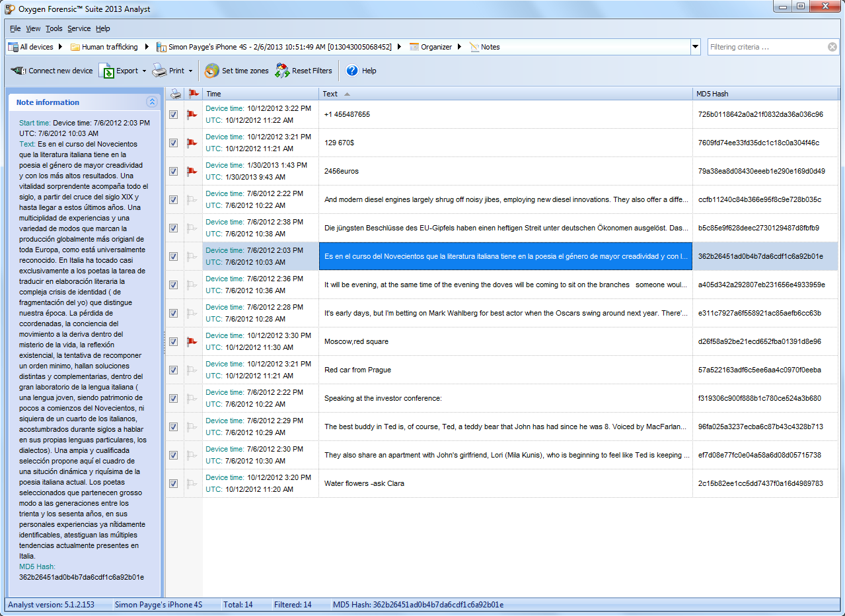
Task: Open the Help menu in the menu bar
Action: point(103,28)
